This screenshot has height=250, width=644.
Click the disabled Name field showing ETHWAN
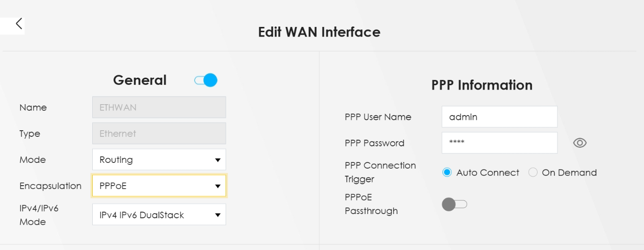tap(159, 107)
